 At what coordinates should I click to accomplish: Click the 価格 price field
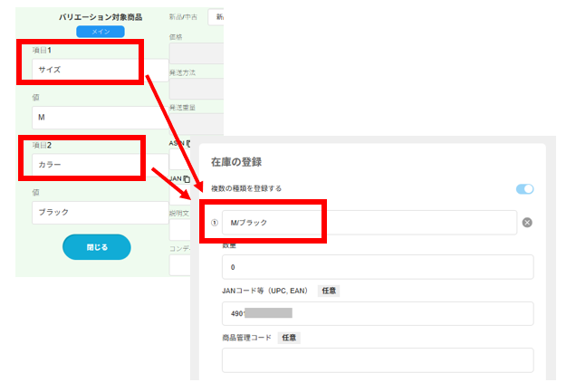(195, 54)
